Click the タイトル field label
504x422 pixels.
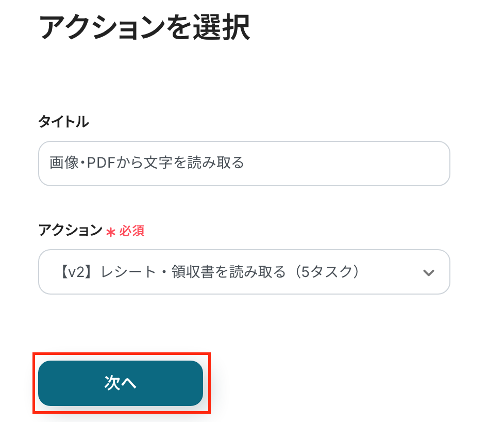pyautogui.click(x=63, y=122)
